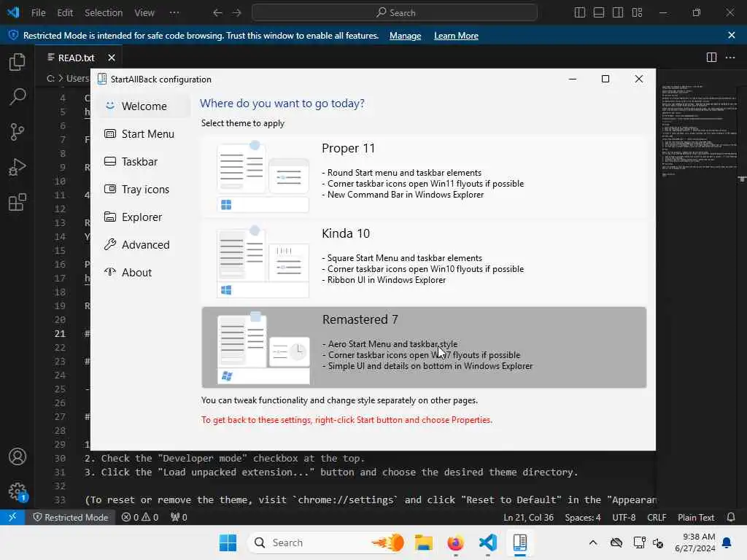
Task: Click Ln 21, Col 36 in status bar
Action: (528, 517)
